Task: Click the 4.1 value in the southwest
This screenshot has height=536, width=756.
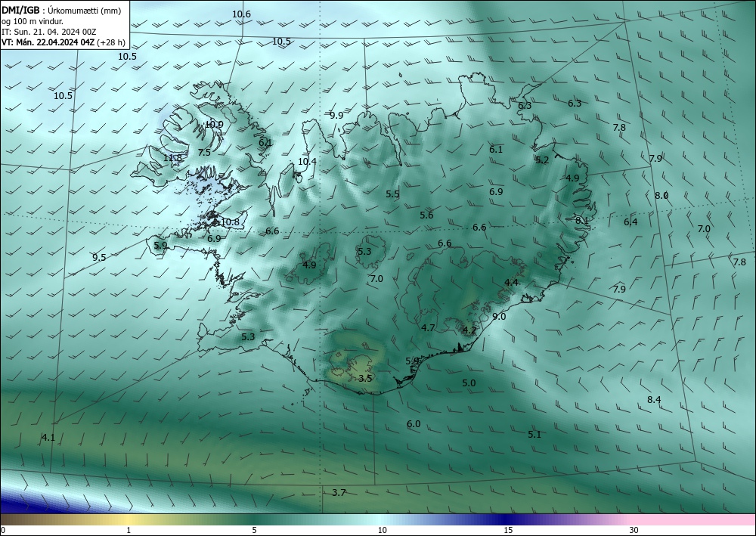Action: point(48,438)
